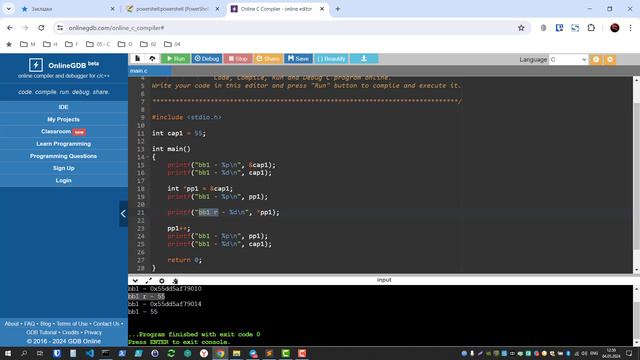Open the Privacy footer link

(x=93, y=333)
